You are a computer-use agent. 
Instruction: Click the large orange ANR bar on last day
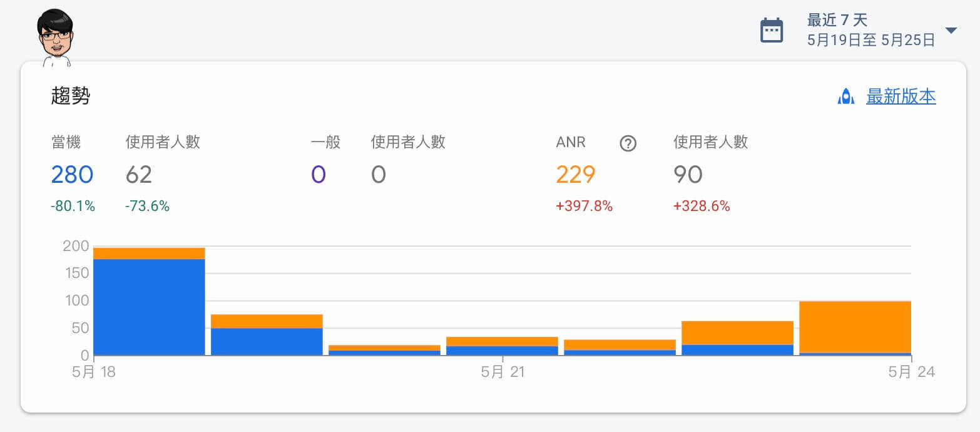(855, 327)
